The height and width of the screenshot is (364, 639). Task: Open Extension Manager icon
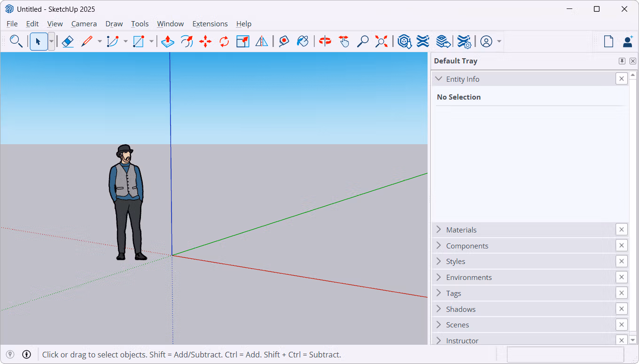click(464, 41)
